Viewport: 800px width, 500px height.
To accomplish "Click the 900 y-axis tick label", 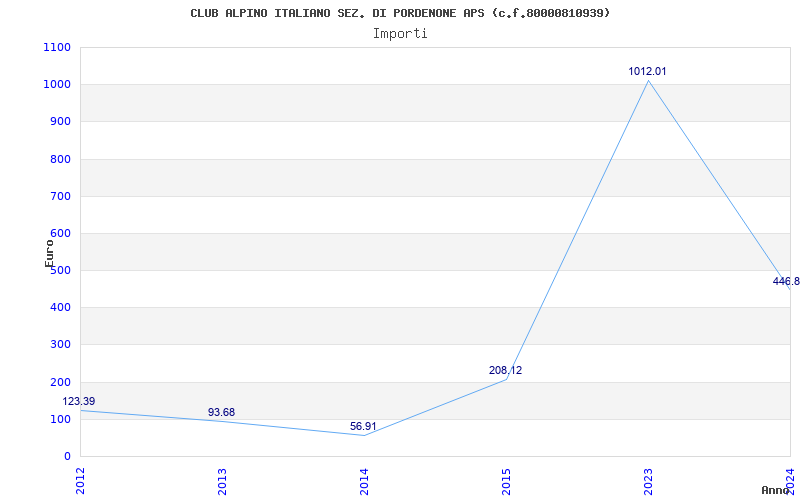I will pyautogui.click(x=61, y=122).
